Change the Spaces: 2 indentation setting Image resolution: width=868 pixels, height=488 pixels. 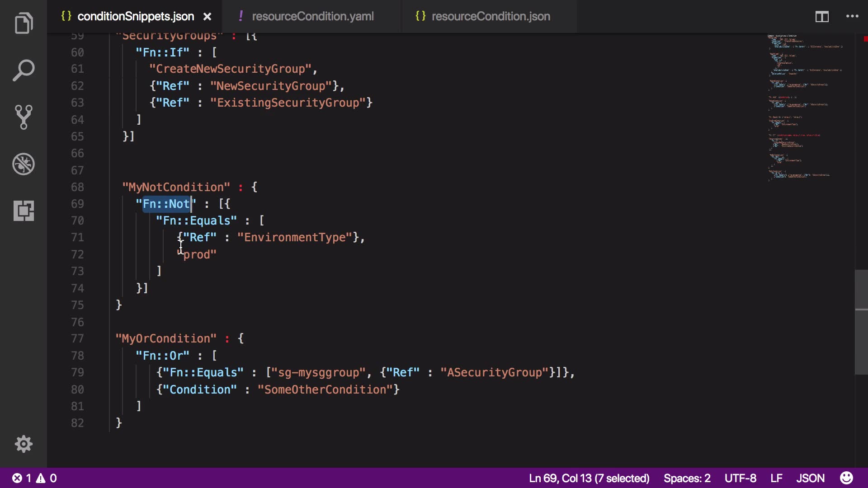[687, 478]
